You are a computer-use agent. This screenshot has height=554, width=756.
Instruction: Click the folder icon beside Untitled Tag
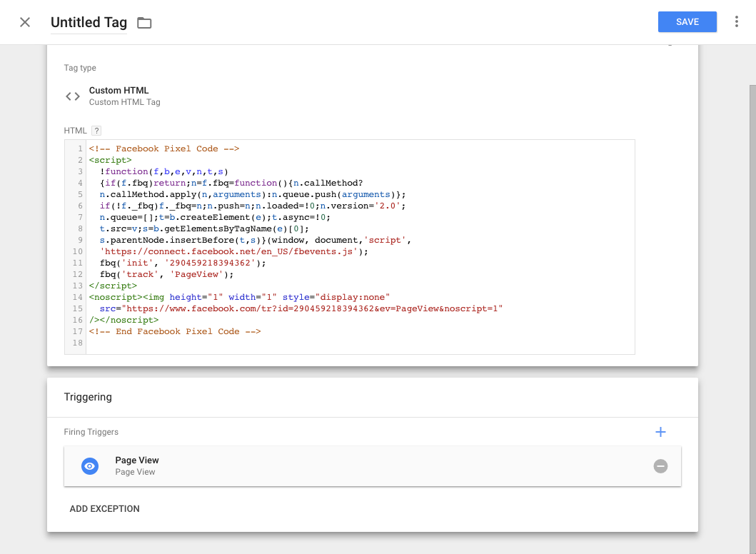coord(144,23)
